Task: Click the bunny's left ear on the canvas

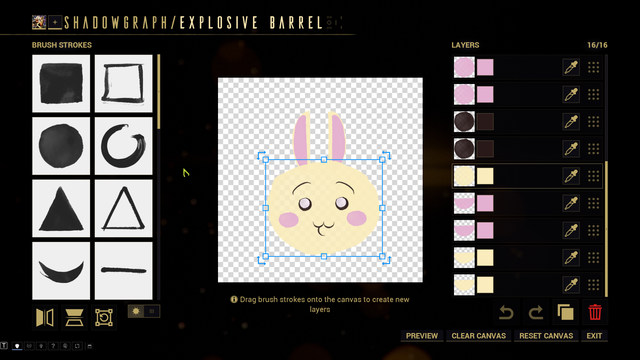Action: tap(301, 139)
